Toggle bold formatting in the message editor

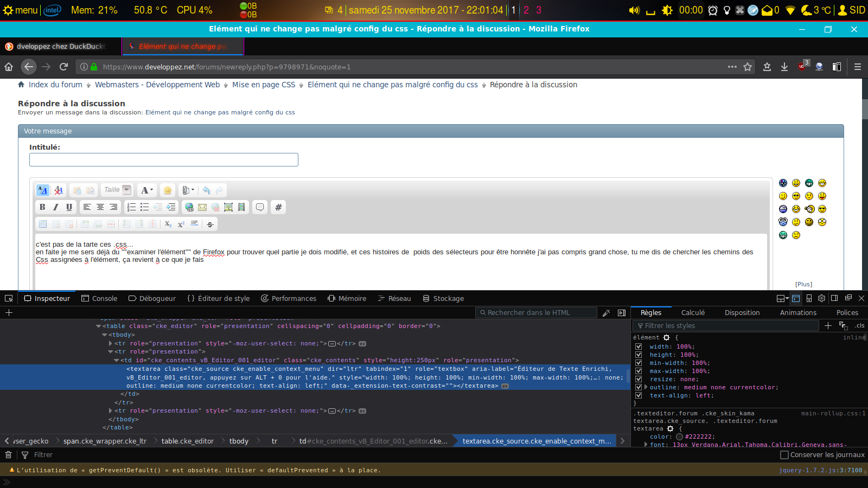point(42,207)
